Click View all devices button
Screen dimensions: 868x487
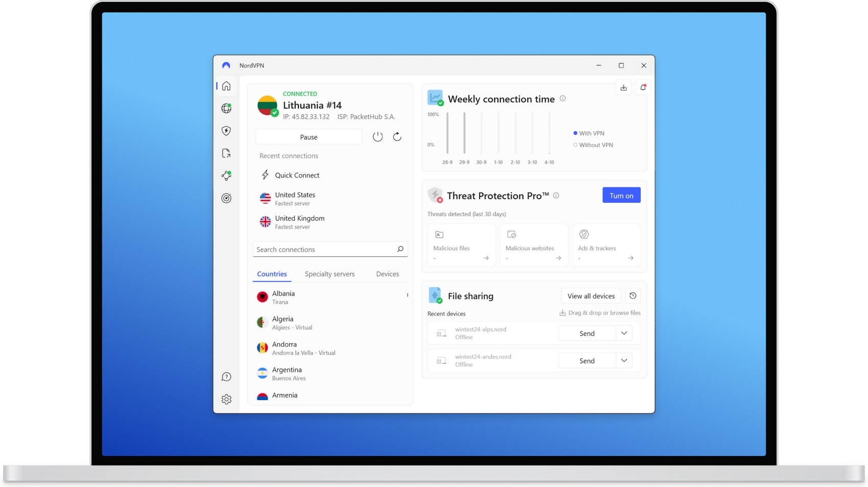pos(591,296)
